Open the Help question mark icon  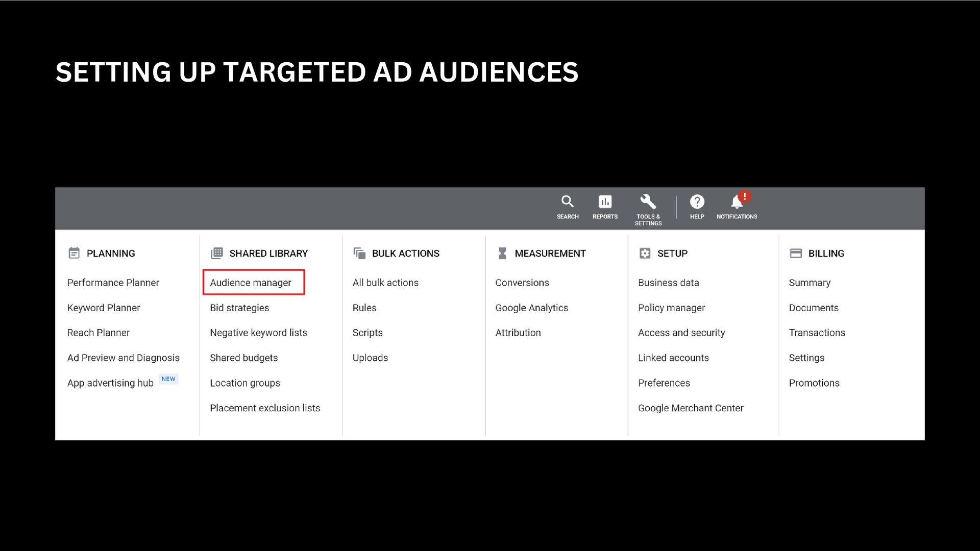pos(697,202)
